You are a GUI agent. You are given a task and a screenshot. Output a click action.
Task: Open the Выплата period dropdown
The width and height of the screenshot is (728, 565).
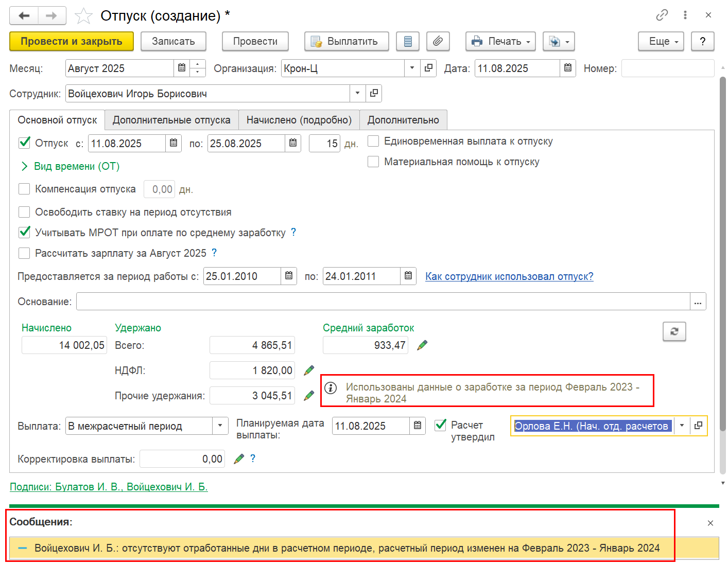click(220, 426)
